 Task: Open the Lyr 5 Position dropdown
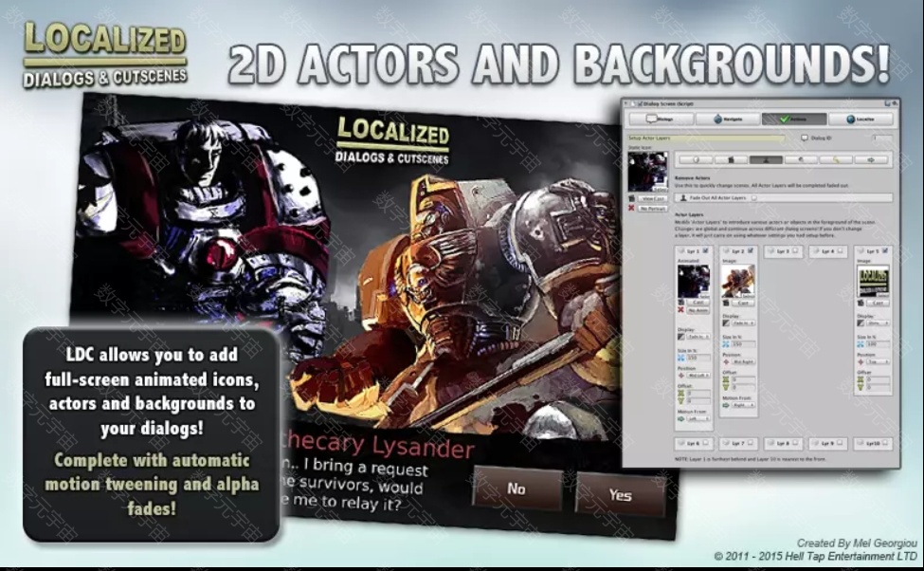pos(878,361)
